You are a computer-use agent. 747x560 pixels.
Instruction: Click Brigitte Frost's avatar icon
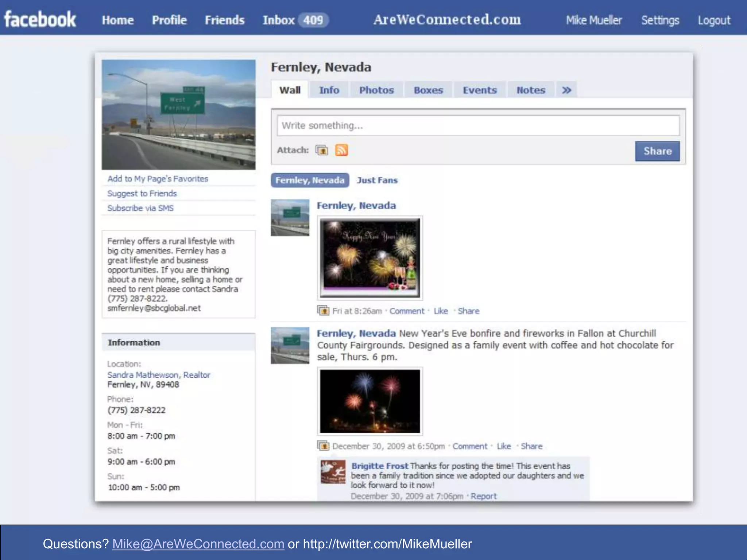coord(333,472)
